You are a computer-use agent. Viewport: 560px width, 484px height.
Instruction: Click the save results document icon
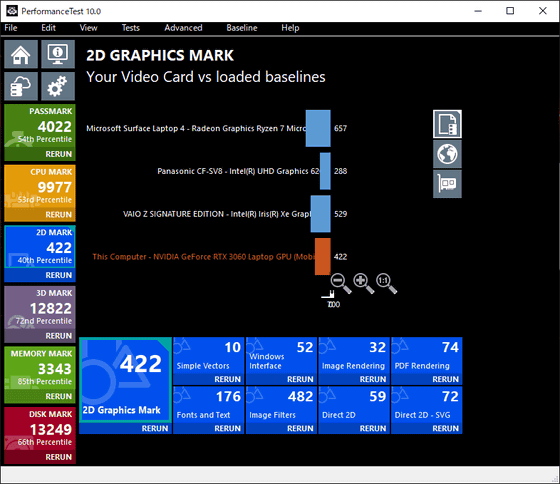point(447,124)
